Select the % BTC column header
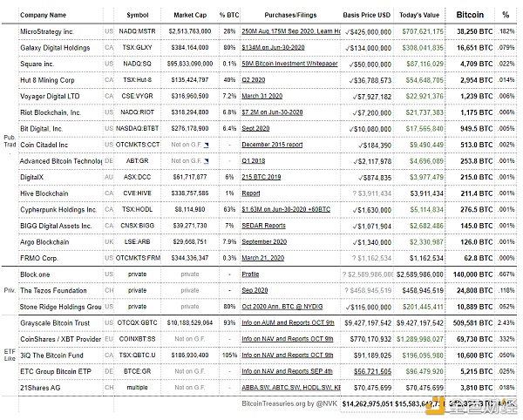Image resolution: width=523 pixels, height=420 pixels. 229,15
